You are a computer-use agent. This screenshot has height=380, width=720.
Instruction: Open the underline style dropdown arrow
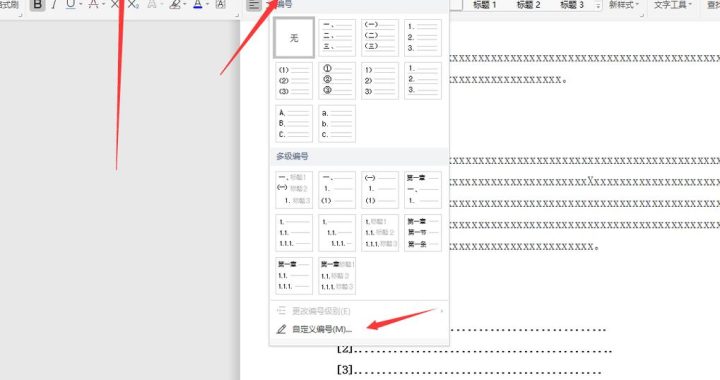click(x=81, y=5)
